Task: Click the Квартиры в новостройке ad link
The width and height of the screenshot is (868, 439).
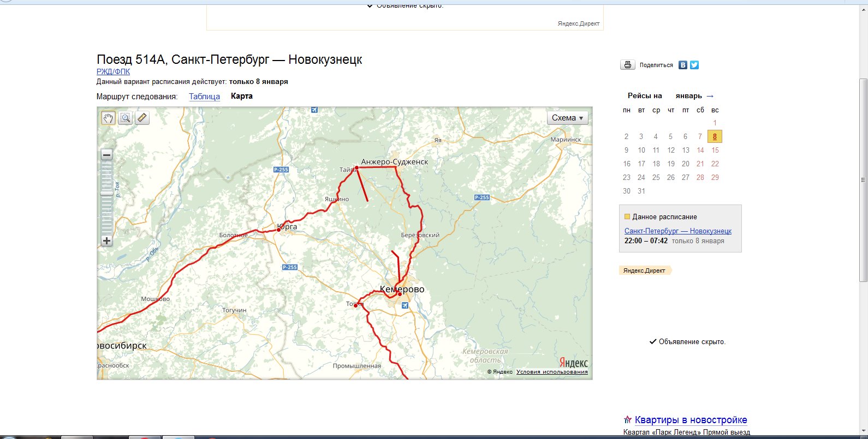Action: (x=691, y=420)
